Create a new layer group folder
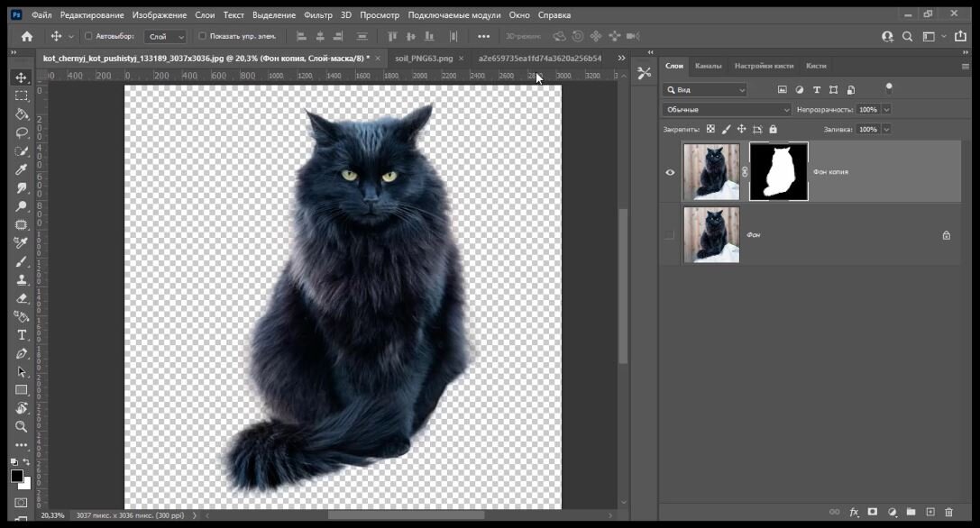 [x=911, y=513]
